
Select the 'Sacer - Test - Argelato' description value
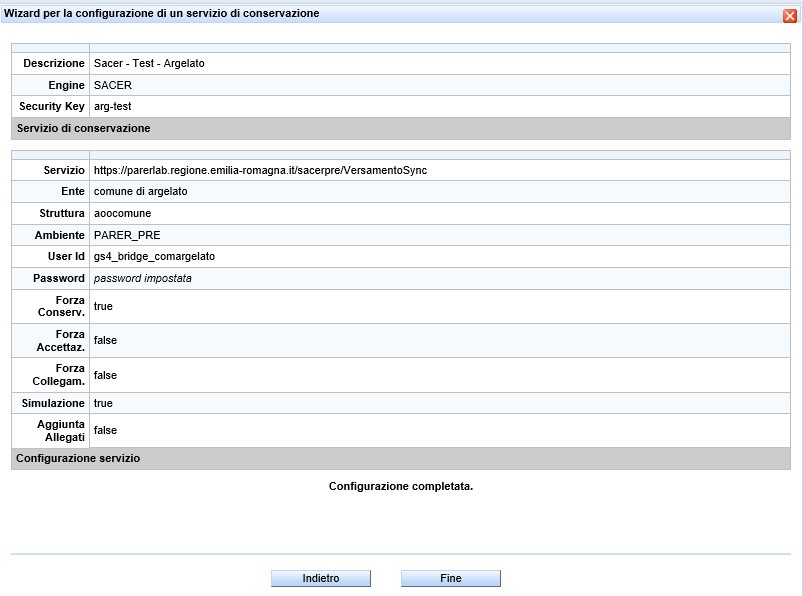click(149, 64)
